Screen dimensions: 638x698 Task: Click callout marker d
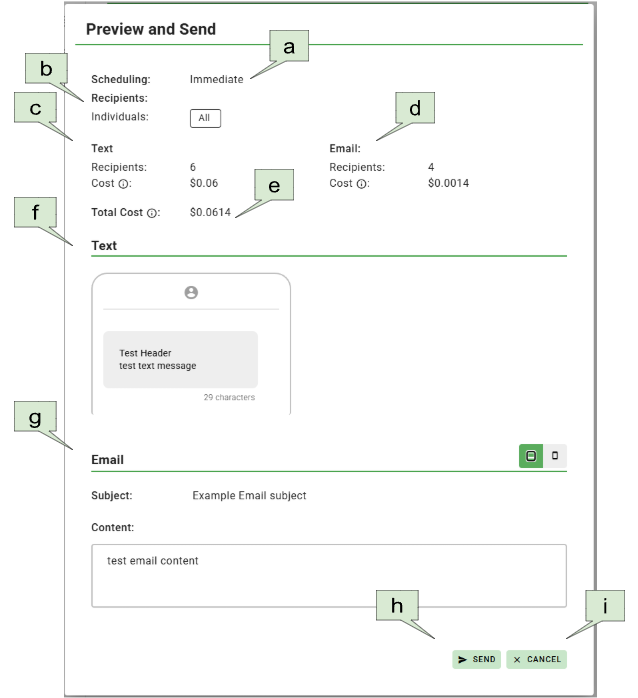415,108
